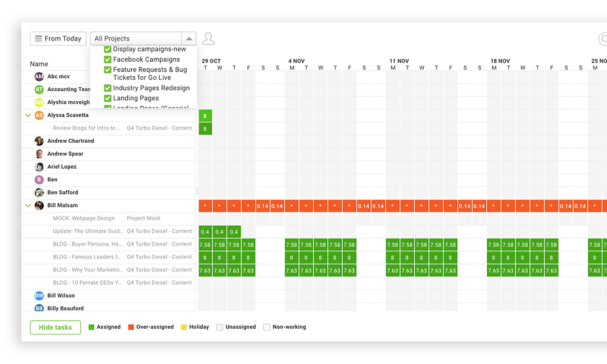607x364 pixels.
Task: Open Ben Safford profile photo
Action: pos(39,192)
